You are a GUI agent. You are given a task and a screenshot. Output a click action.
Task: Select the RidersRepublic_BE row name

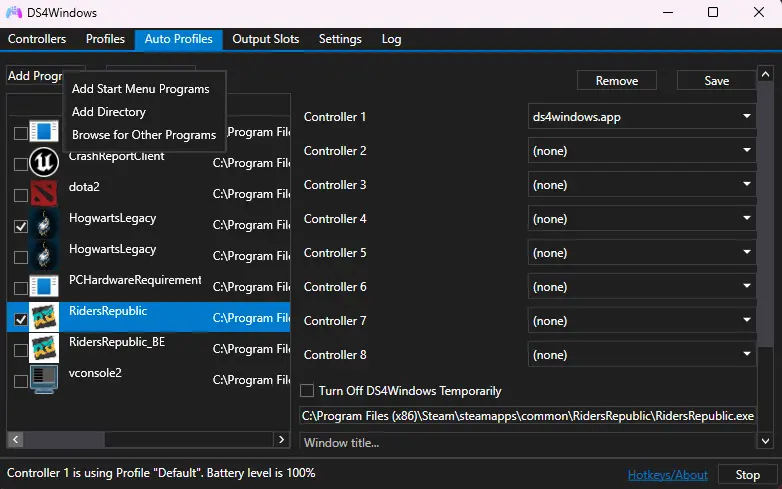click(x=117, y=342)
